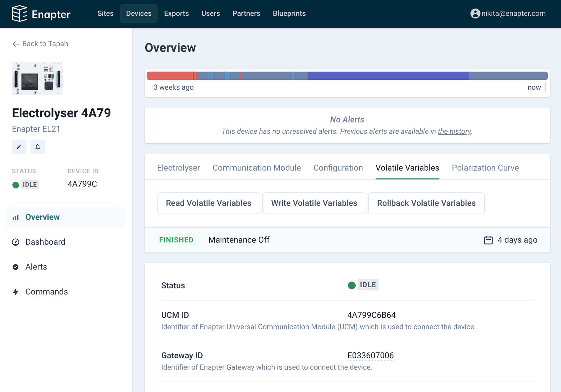Open the Exports menu in top navigation
The width and height of the screenshot is (561, 392).
tap(176, 14)
